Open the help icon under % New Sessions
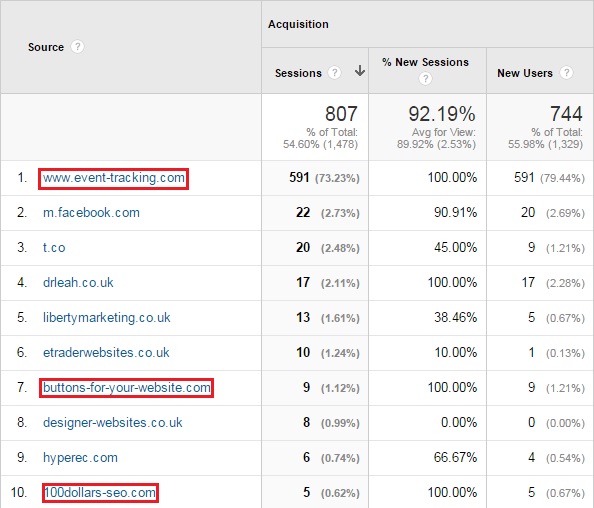 [x=425, y=78]
